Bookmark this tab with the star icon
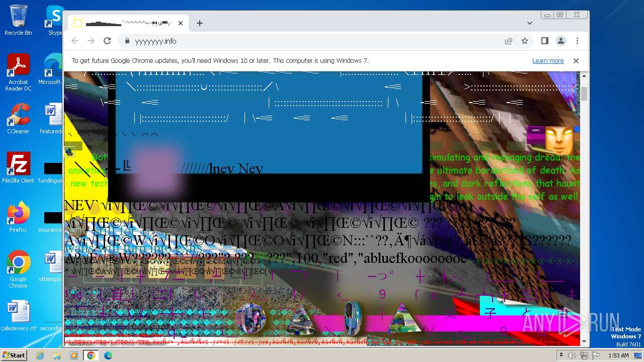This screenshot has width=644, height=362. (x=525, y=41)
